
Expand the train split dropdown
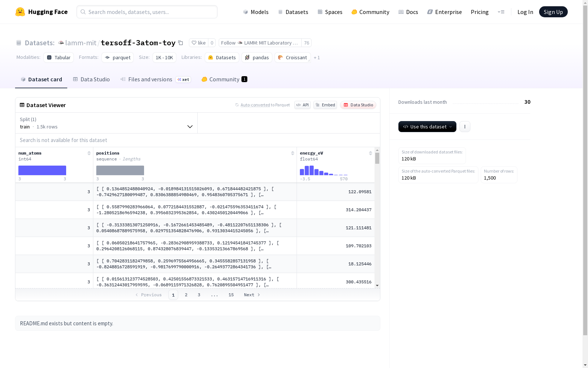click(x=107, y=123)
